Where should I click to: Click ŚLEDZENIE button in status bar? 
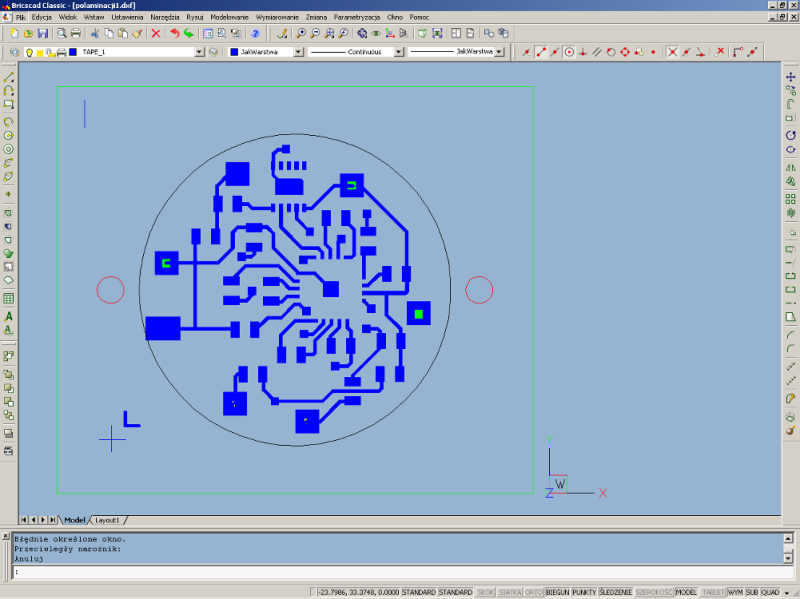tap(616, 592)
